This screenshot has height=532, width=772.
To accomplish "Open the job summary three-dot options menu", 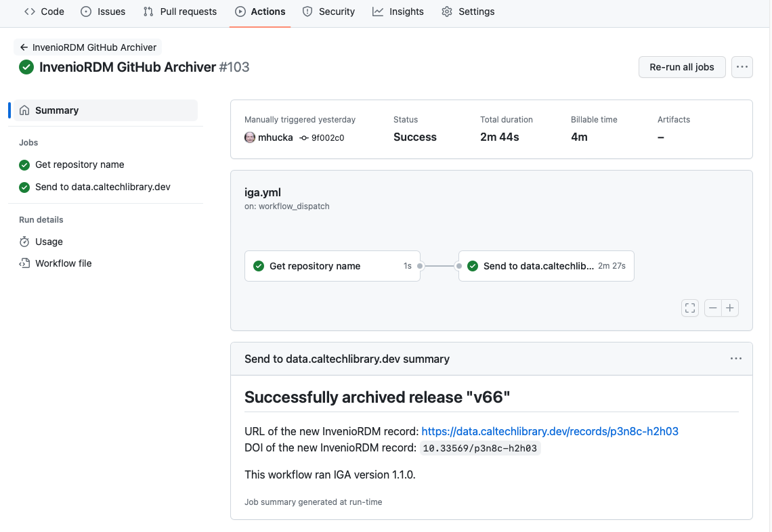I will click(735, 359).
